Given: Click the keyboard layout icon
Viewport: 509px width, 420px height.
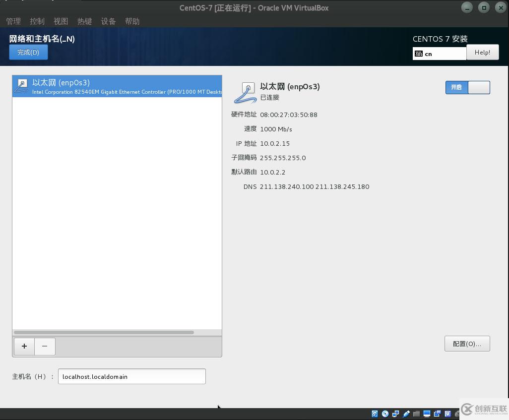Looking at the screenshot, I should 419,54.
